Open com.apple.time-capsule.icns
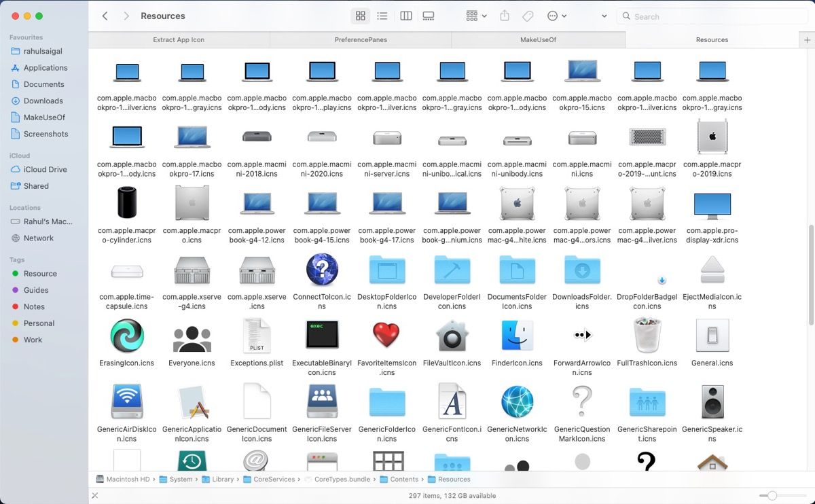The height and width of the screenshot is (504, 815). coord(126,270)
